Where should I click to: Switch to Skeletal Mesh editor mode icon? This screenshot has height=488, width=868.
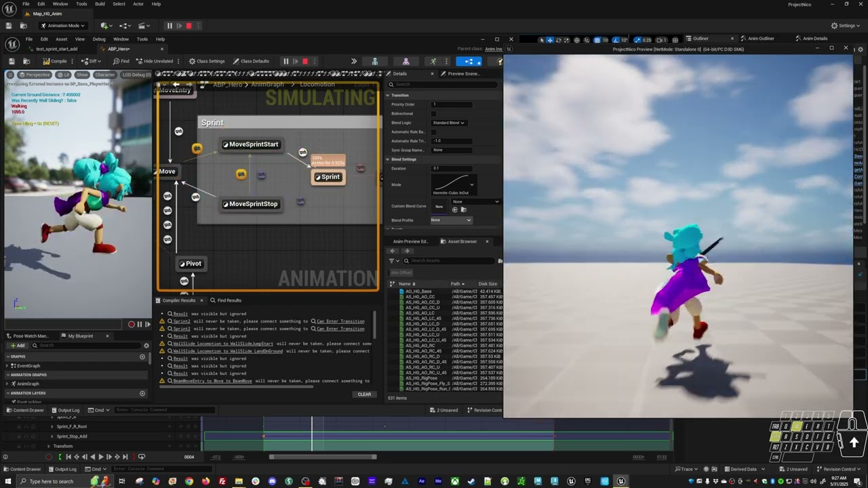pos(406,61)
